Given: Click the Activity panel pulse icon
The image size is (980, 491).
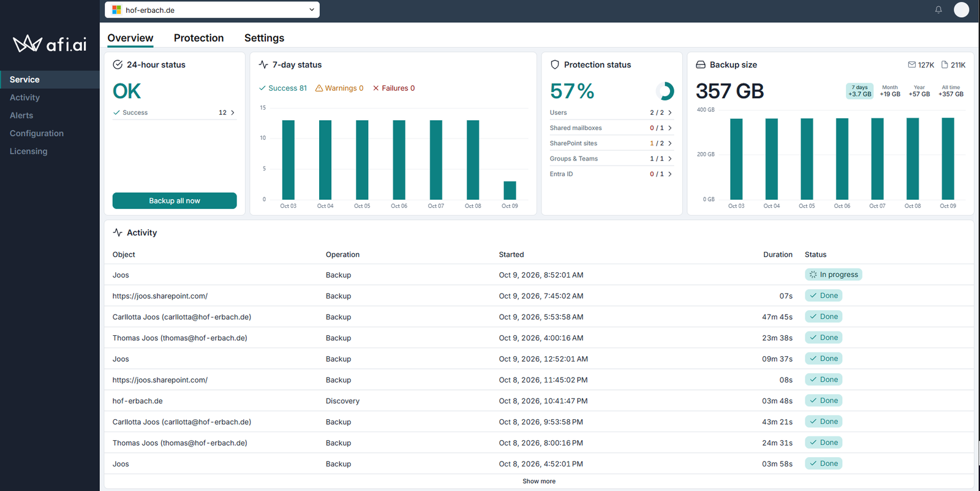Looking at the screenshot, I should (118, 232).
